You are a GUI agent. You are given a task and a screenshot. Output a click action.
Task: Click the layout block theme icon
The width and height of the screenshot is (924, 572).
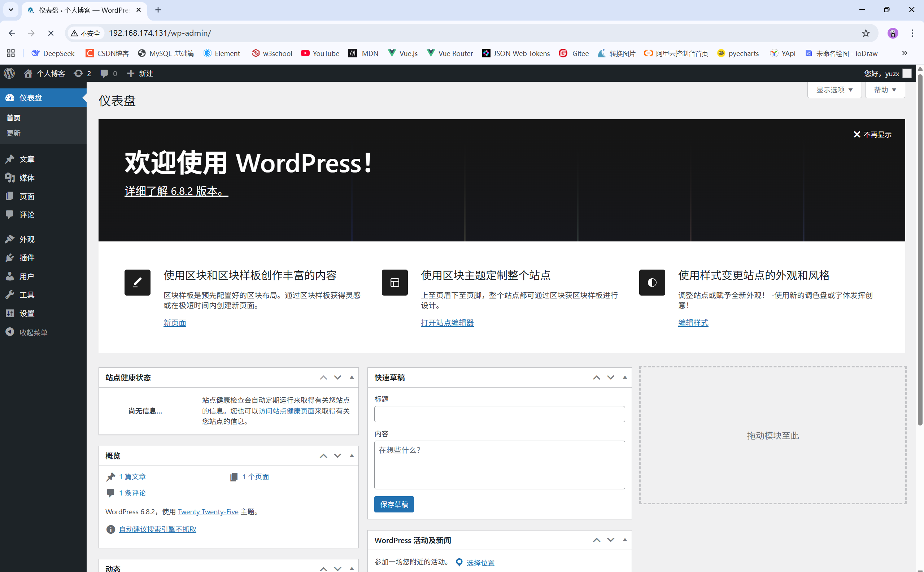coord(395,282)
